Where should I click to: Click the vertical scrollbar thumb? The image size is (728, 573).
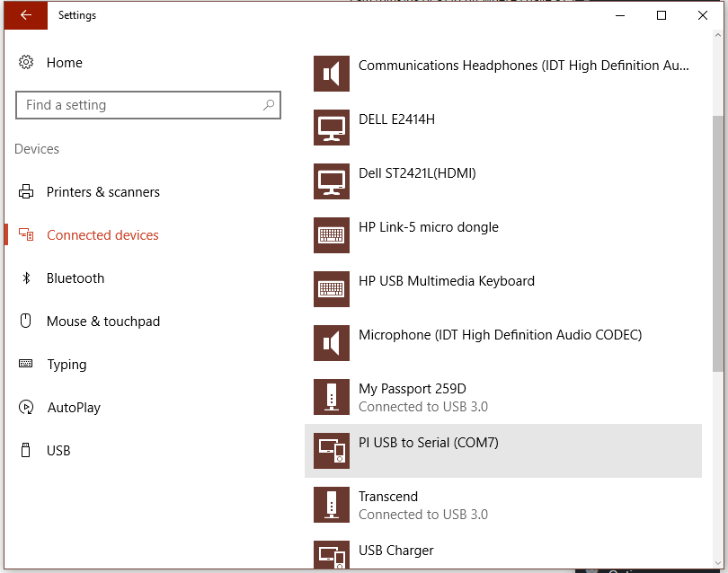tap(718, 243)
